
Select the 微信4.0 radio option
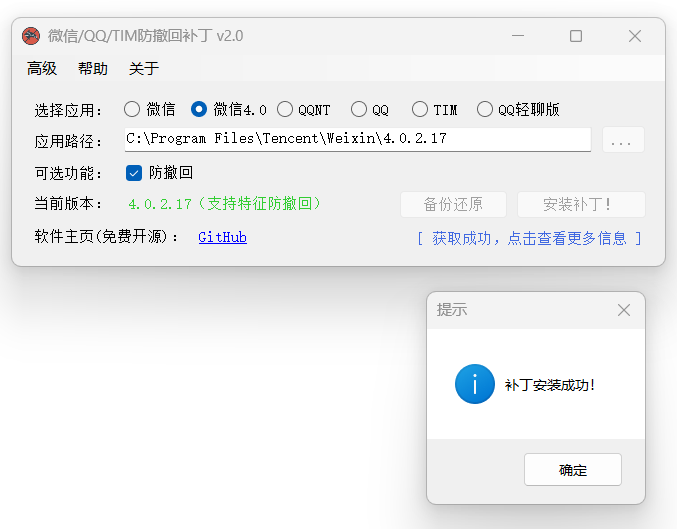199,109
